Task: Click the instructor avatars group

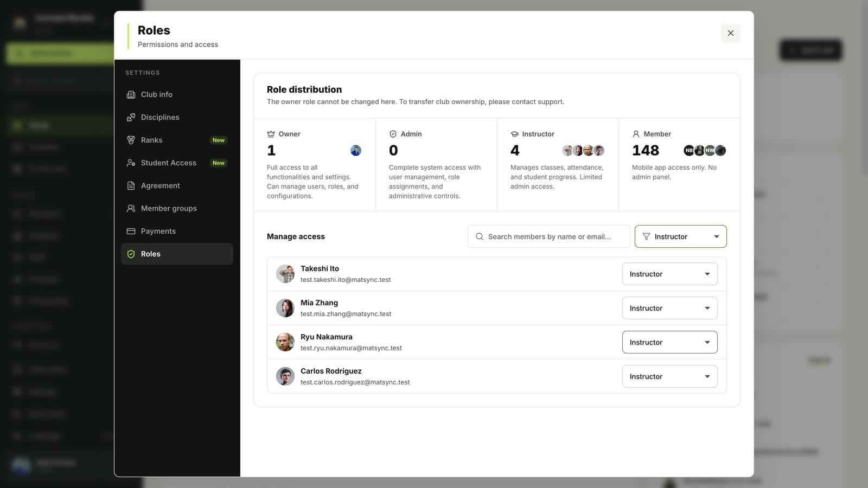Action: [x=583, y=150]
